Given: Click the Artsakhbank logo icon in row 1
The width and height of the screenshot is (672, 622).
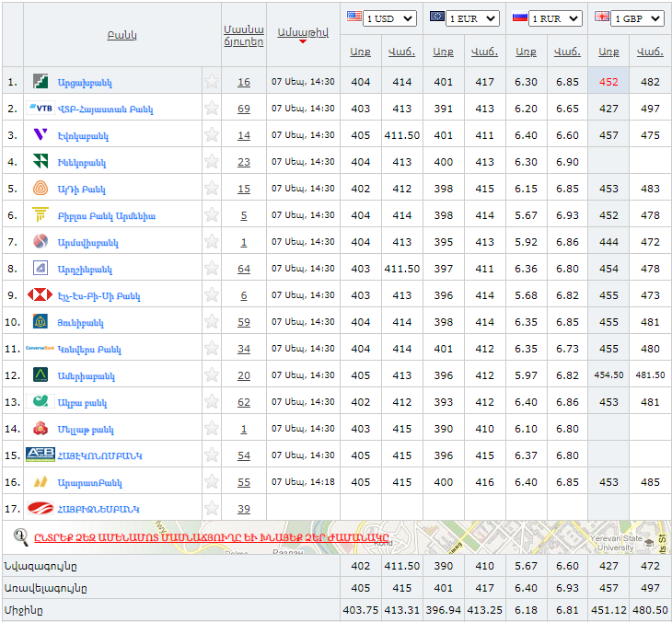Looking at the screenshot, I should coord(41,81).
